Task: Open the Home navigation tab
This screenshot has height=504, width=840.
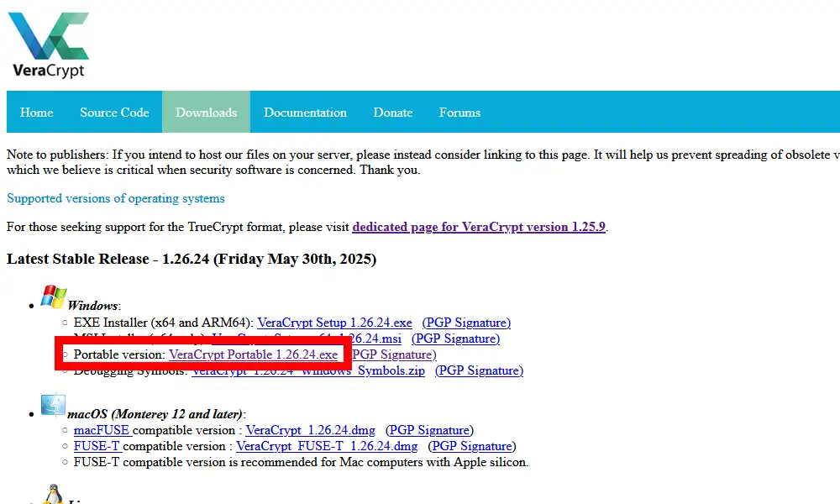Action: pyautogui.click(x=36, y=113)
